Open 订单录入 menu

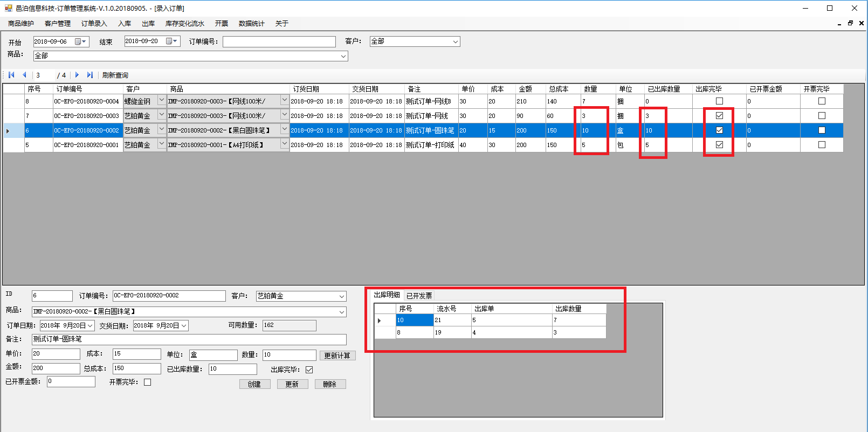pos(94,23)
